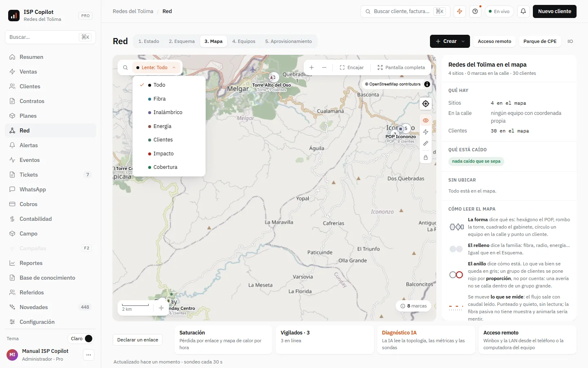Screen dimensions: 588x368
Task: Open the lightning quick-actions icon in top bar
Action: tap(460, 11)
